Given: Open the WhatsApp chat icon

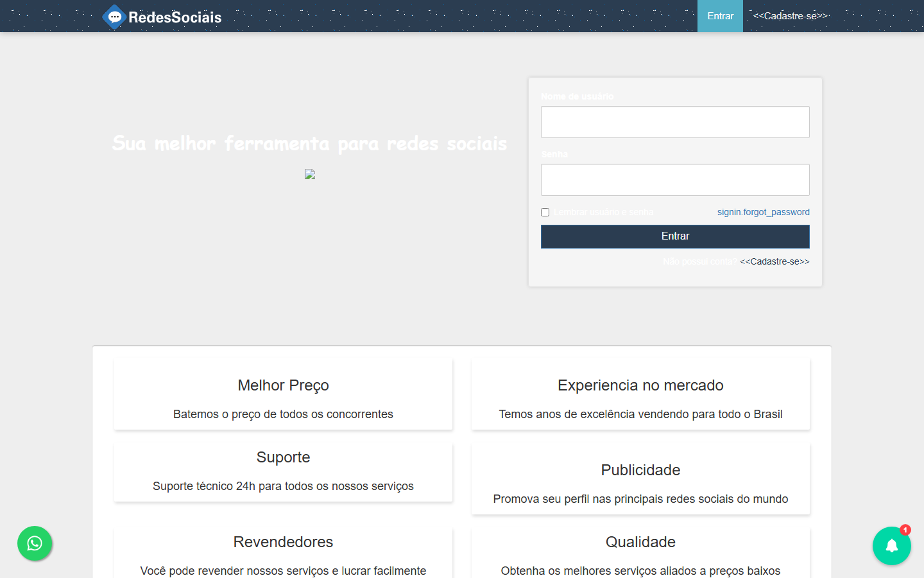Looking at the screenshot, I should [x=35, y=543].
